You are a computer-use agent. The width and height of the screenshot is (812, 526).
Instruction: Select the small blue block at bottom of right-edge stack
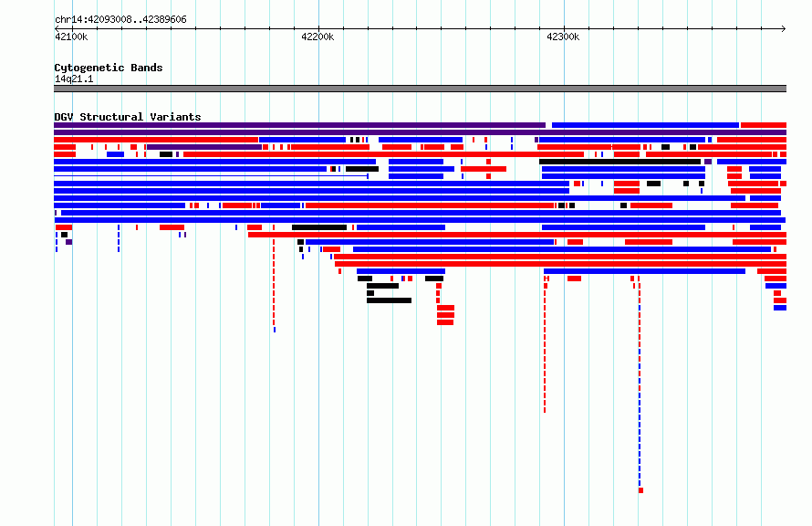coord(780,308)
